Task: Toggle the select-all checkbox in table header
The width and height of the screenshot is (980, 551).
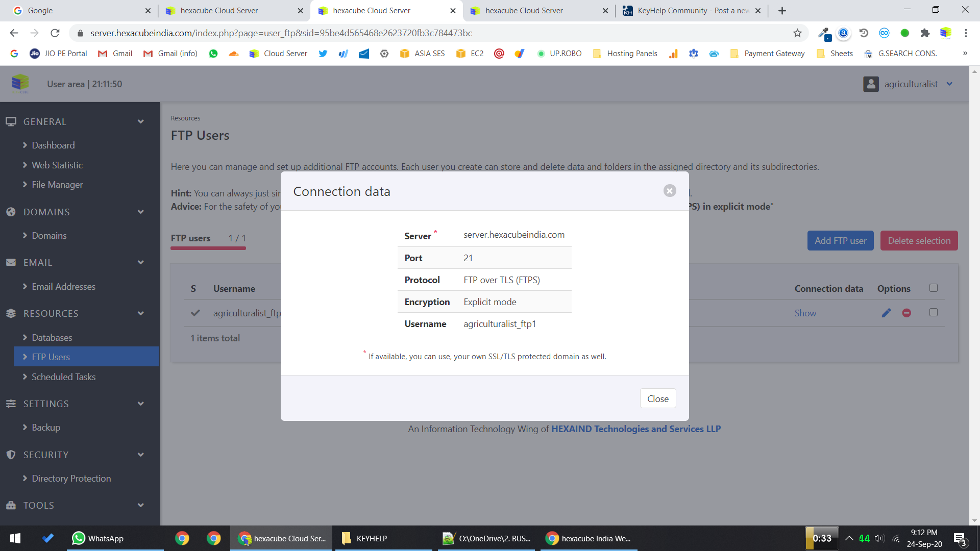Action: (933, 288)
